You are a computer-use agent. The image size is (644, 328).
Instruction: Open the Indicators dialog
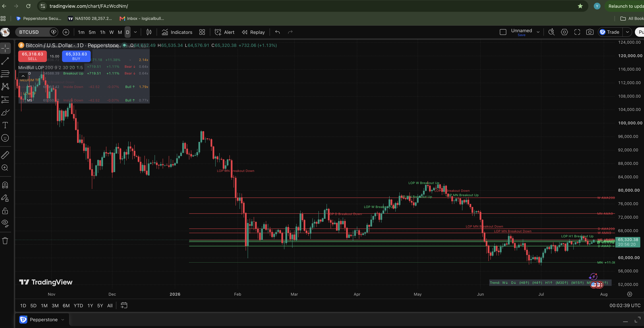(177, 32)
